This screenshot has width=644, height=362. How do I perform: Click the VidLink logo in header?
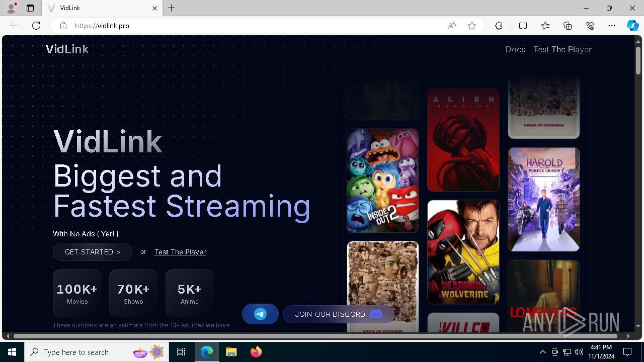coord(67,49)
